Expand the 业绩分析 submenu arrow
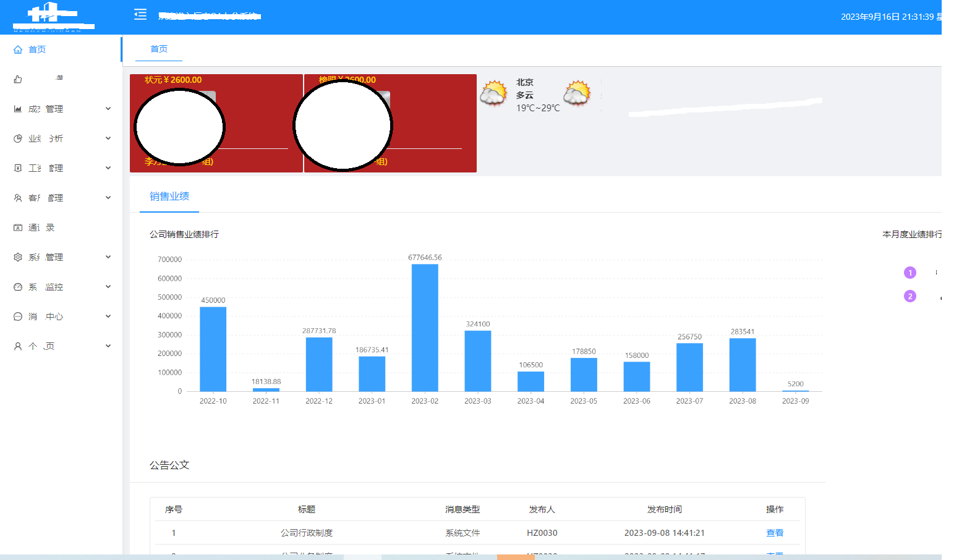 108,138
